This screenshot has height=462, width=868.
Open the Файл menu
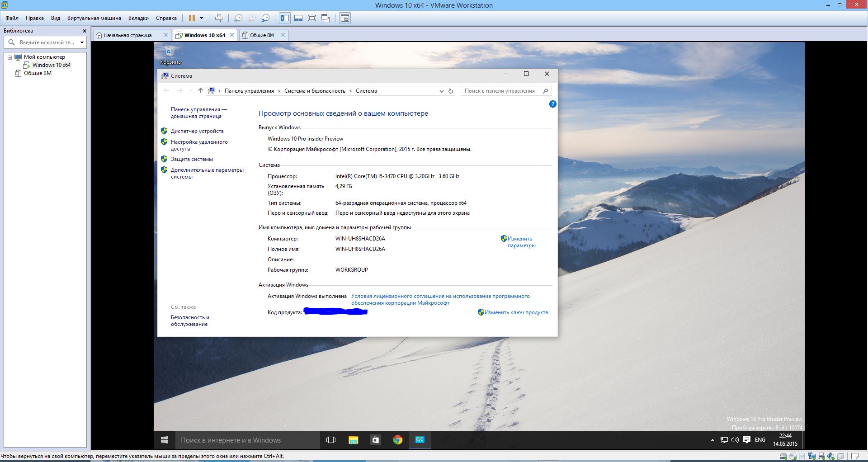pos(12,18)
